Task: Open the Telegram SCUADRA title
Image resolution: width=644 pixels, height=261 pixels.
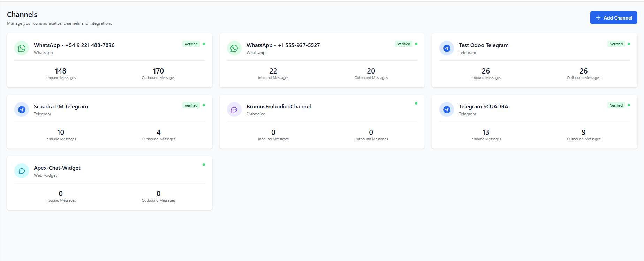Action: pos(483,107)
